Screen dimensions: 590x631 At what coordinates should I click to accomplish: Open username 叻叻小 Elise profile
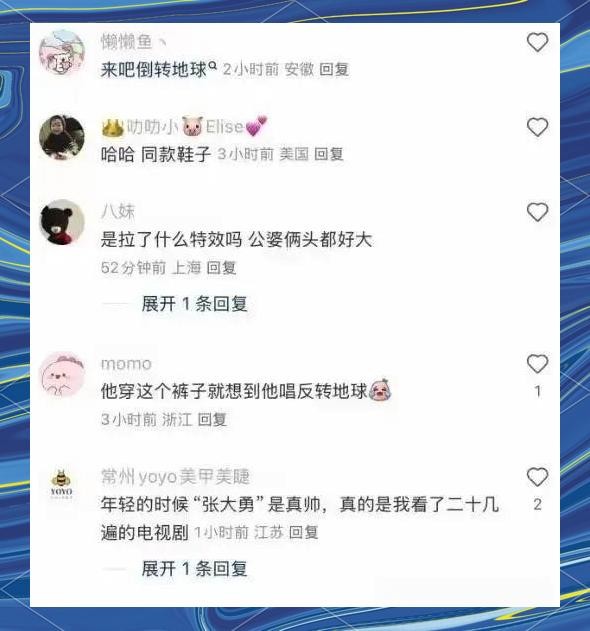pyautogui.click(x=184, y=127)
